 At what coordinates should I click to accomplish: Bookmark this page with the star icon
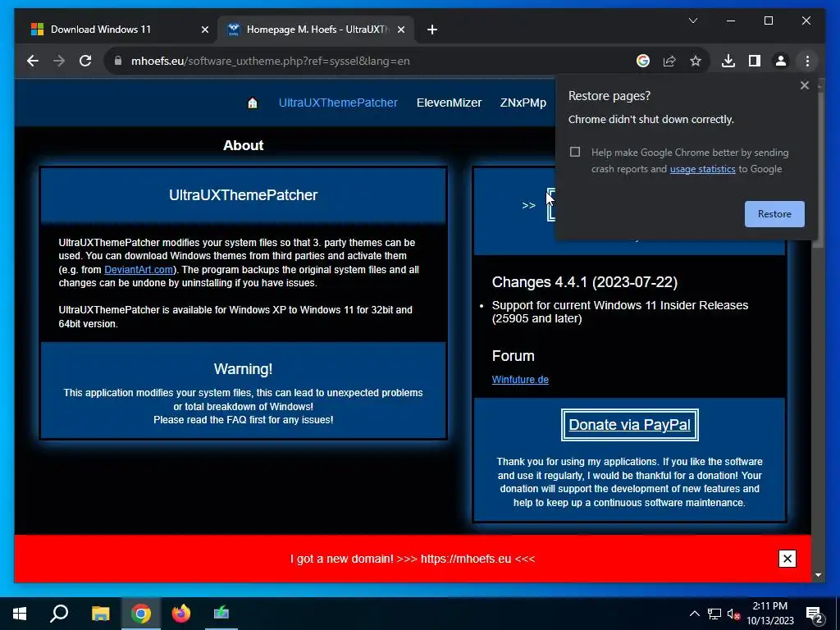pos(696,61)
